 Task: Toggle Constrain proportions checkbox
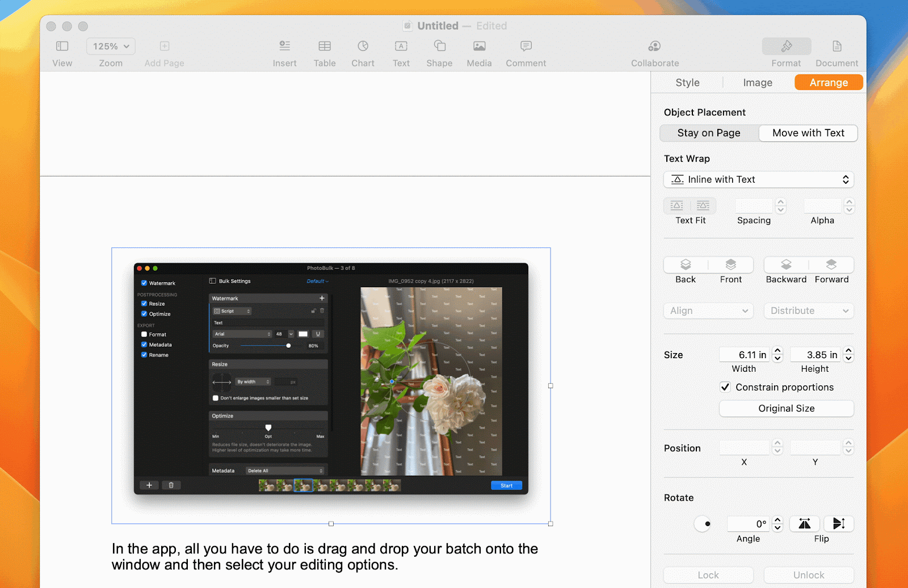pyautogui.click(x=725, y=387)
